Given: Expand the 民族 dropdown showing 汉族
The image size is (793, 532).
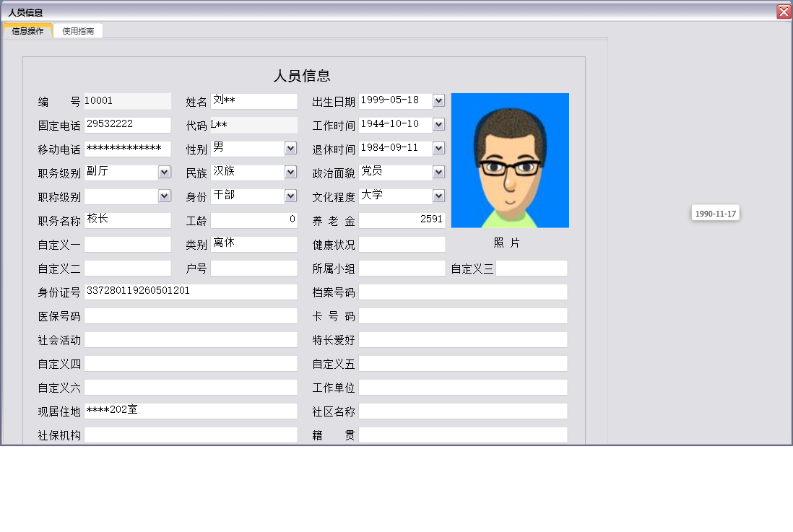Looking at the screenshot, I should (289, 172).
